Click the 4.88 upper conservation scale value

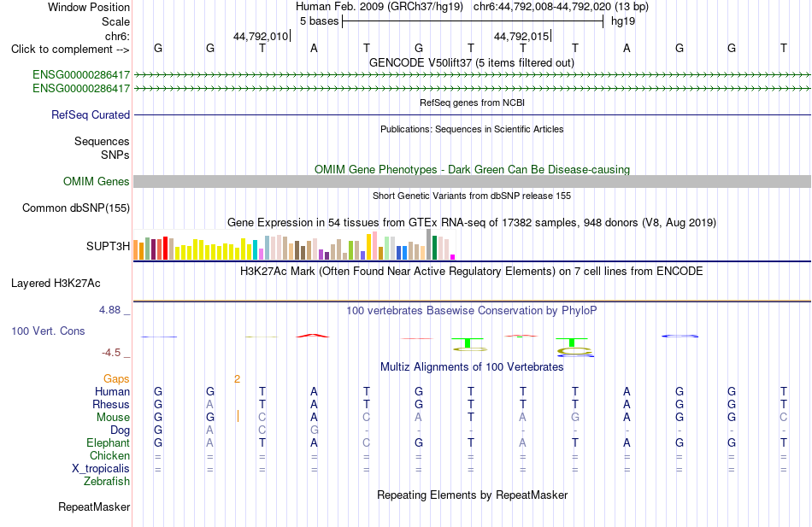[109, 310]
